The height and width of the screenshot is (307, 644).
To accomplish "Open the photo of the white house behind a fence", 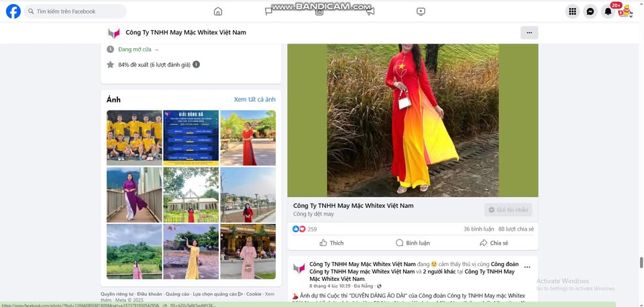I will 191,194.
